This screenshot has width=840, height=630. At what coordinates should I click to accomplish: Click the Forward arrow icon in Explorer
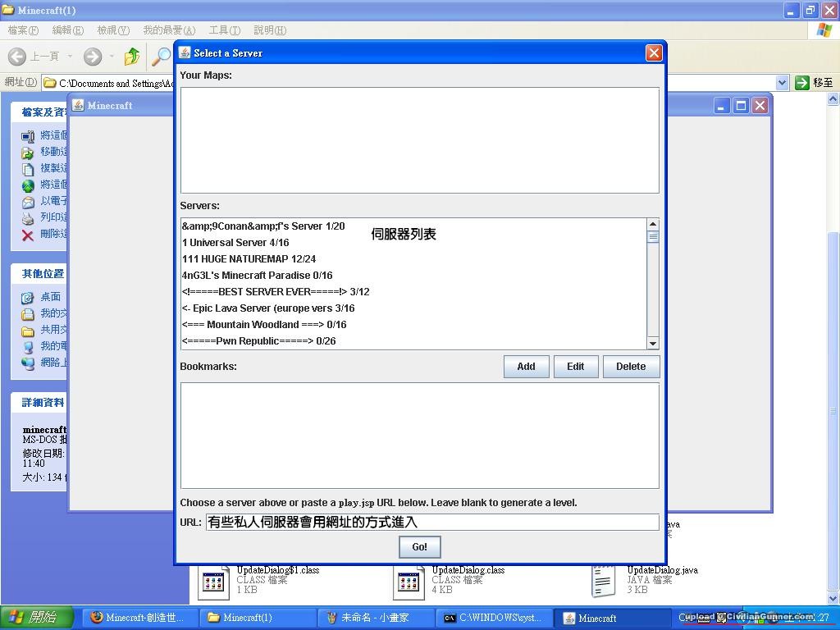93,56
